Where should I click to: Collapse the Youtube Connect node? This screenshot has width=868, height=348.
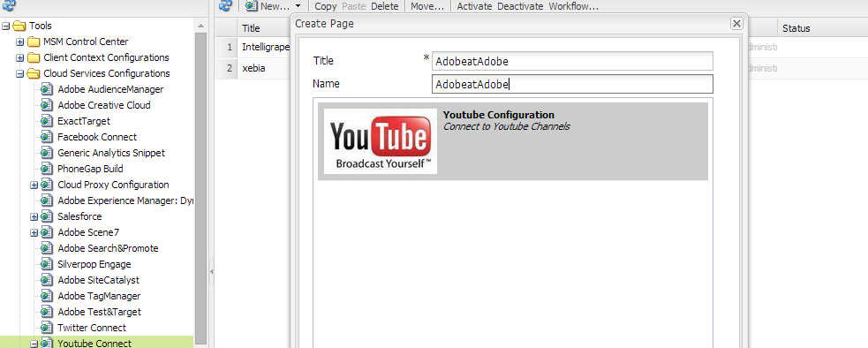pyautogui.click(x=34, y=344)
